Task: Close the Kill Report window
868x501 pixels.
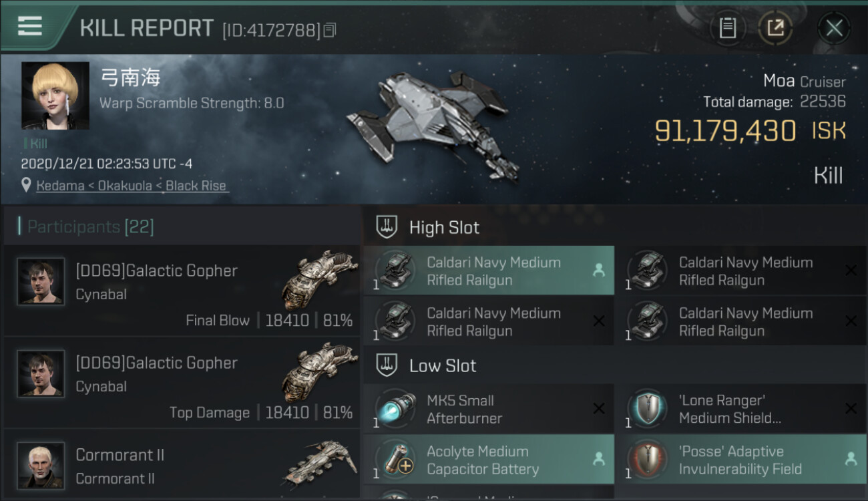Action: coord(834,28)
